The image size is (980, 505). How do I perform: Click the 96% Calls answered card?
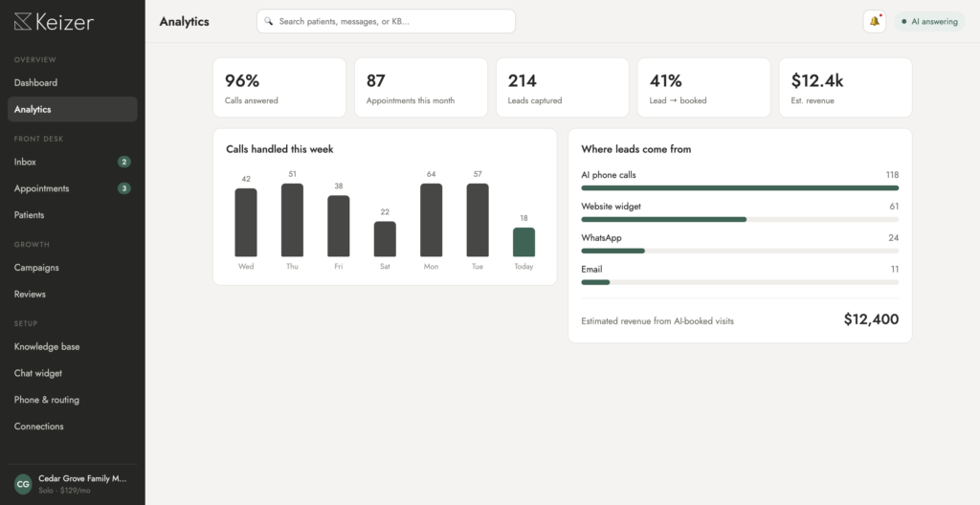pyautogui.click(x=279, y=87)
